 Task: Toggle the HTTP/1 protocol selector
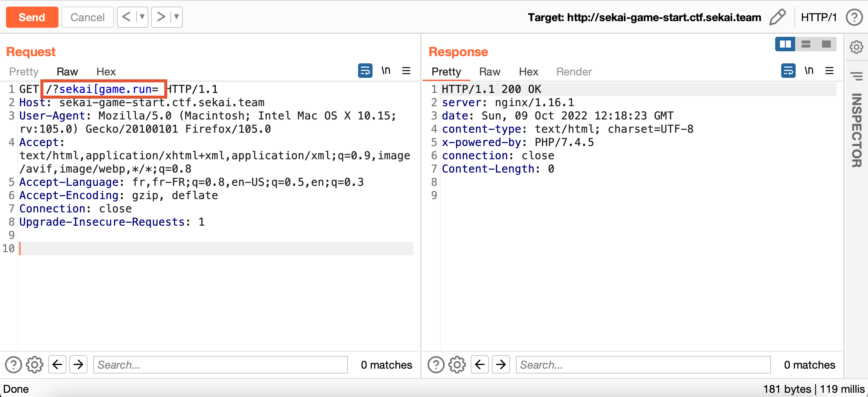[x=819, y=17]
